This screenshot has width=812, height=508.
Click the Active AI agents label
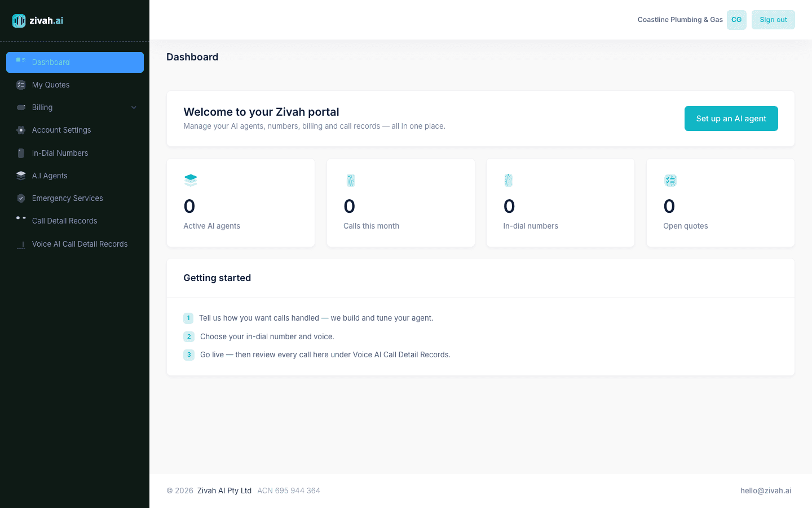tap(212, 226)
